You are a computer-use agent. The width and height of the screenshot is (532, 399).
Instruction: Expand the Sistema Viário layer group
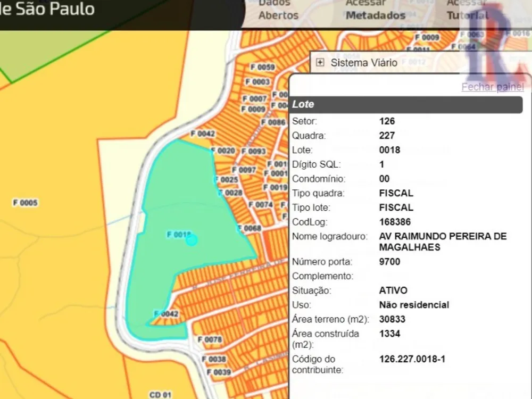click(320, 62)
